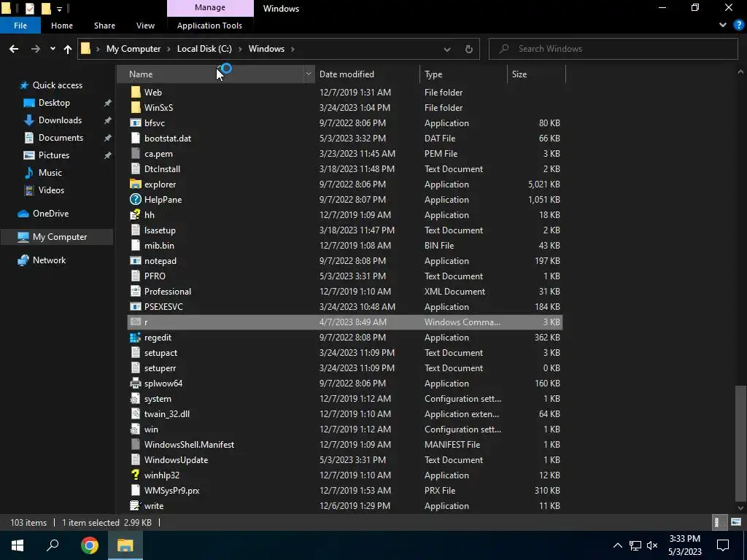Switch to the View ribbon tab
Image resolution: width=747 pixels, height=560 pixels.
click(x=145, y=26)
